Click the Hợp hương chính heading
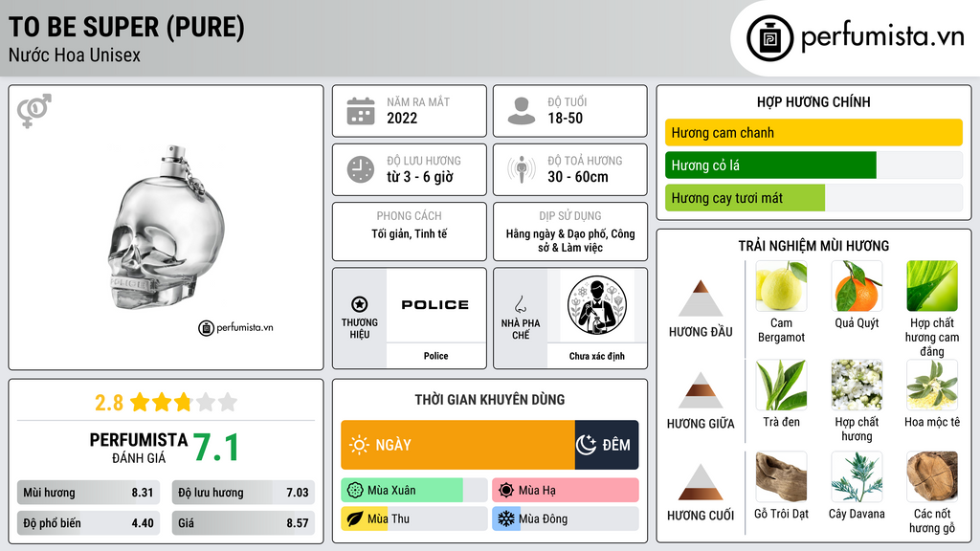Viewport: 980px width, 551px height. coord(813,101)
